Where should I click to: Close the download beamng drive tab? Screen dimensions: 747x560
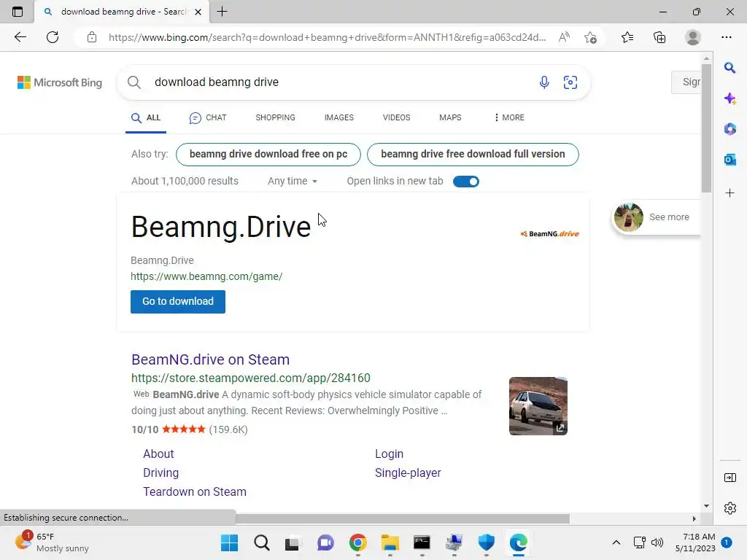click(198, 12)
